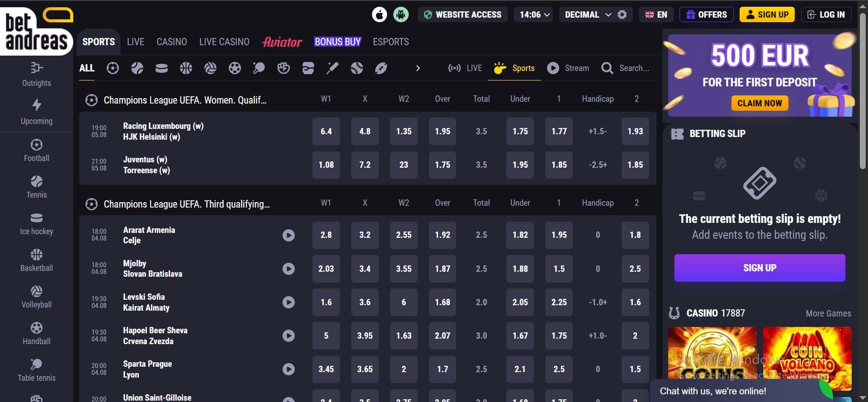
Task: Select the basketball filter icon in the top row
Action: point(186,68)
